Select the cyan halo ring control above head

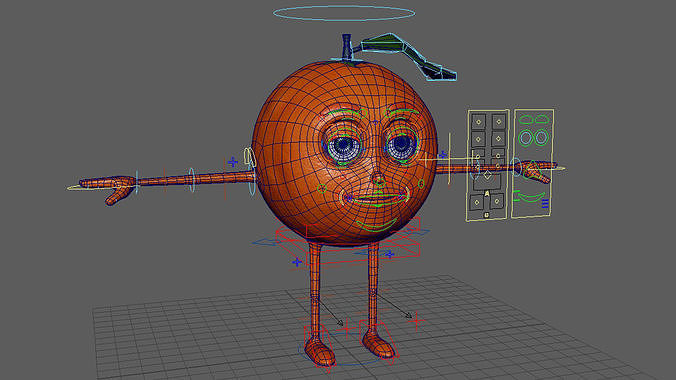tap(344, 13)
